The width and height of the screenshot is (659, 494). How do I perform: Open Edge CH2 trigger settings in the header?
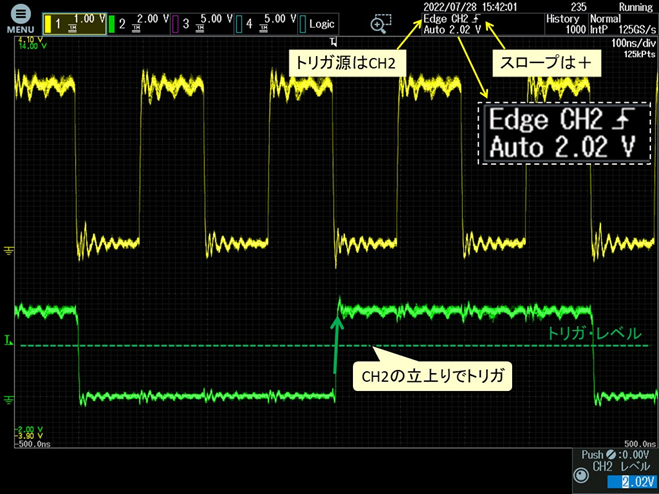pyautogui.click(x=483, y=24)
